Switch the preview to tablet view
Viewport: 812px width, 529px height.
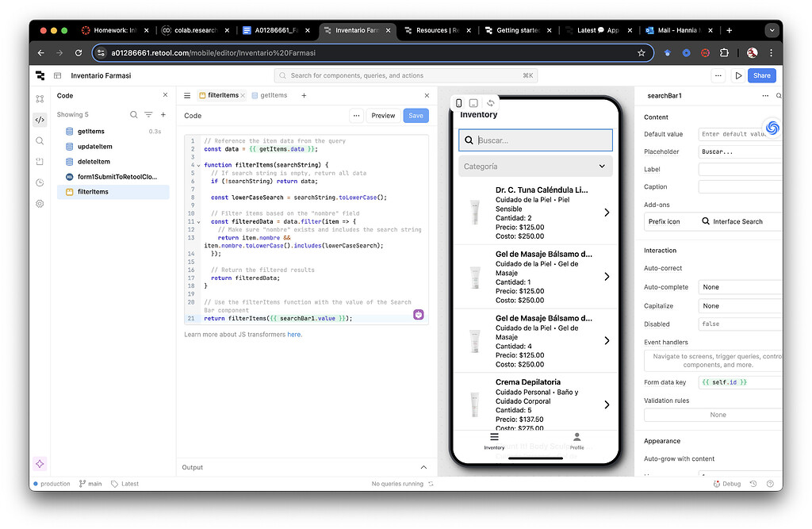(x=473, y=102)
